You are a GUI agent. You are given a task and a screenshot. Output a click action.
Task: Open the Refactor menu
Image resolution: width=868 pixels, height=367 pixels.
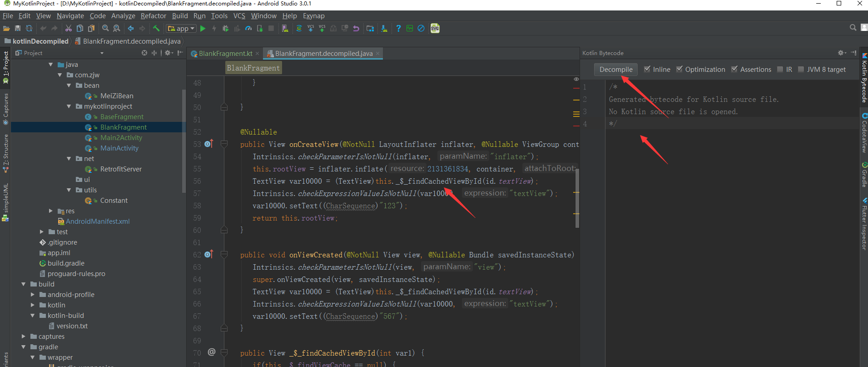click(153, 16)
